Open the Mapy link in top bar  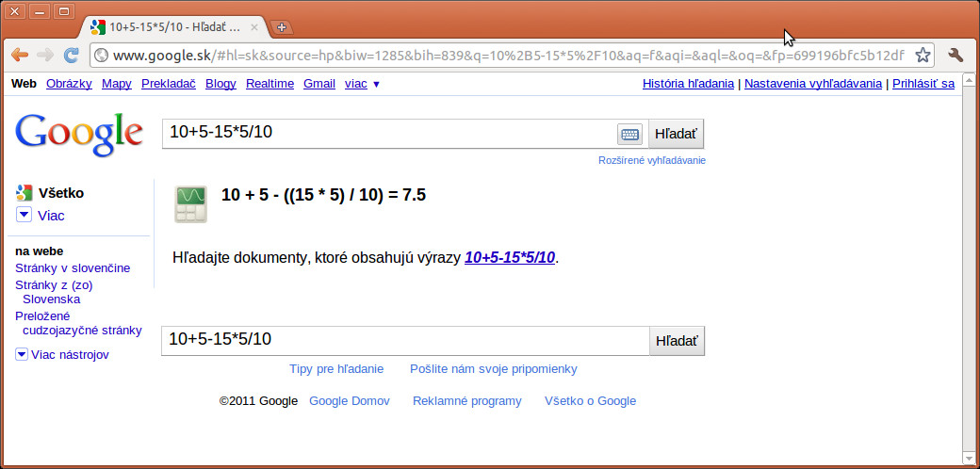click(117, 84)
